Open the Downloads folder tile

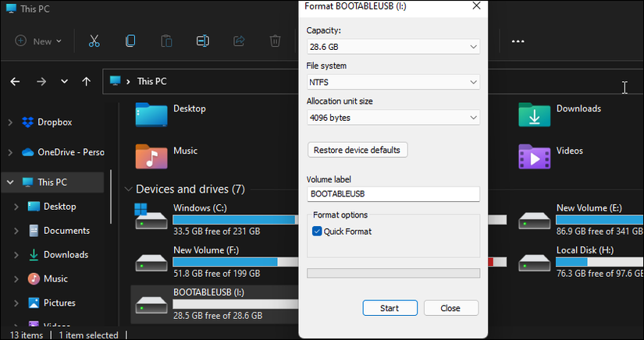tap(560, 115)
